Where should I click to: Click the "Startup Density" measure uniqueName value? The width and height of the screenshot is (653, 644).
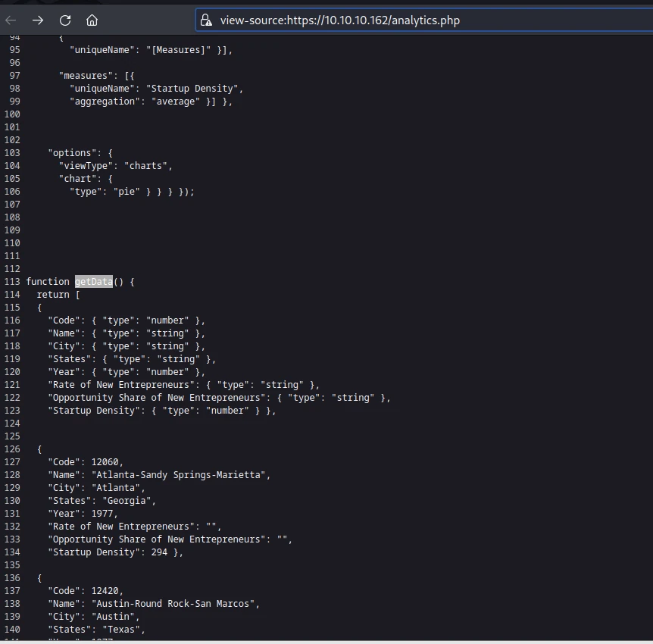[192, 89]
